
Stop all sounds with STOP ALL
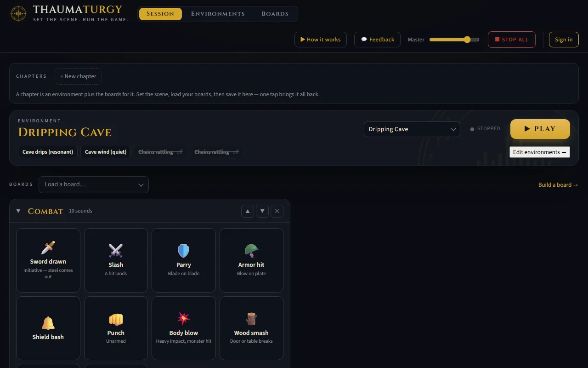click(512, 40)
